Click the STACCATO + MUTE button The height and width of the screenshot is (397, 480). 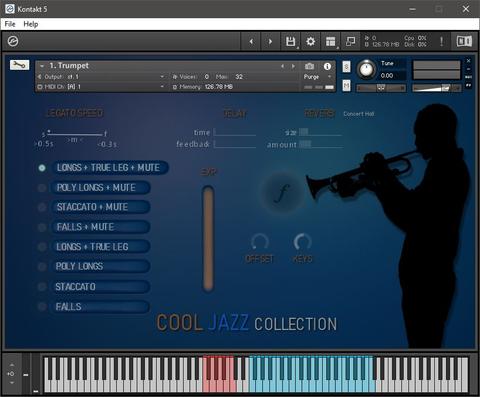[x=100, y=207]
